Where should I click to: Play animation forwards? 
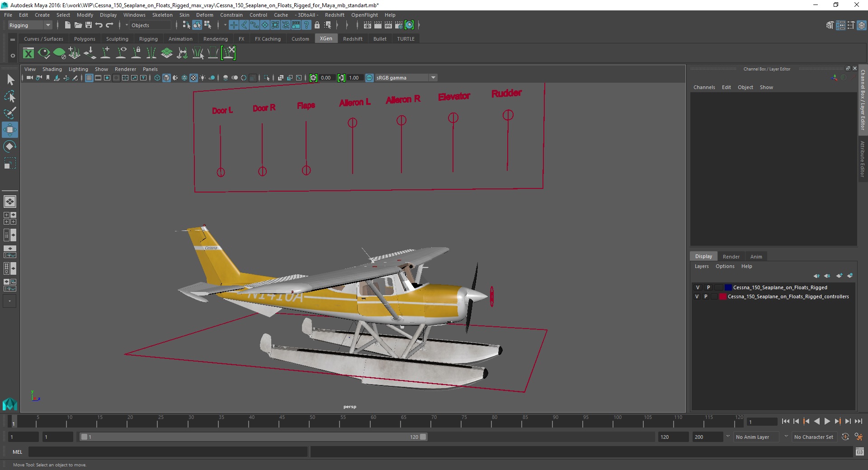coord(827,421)
